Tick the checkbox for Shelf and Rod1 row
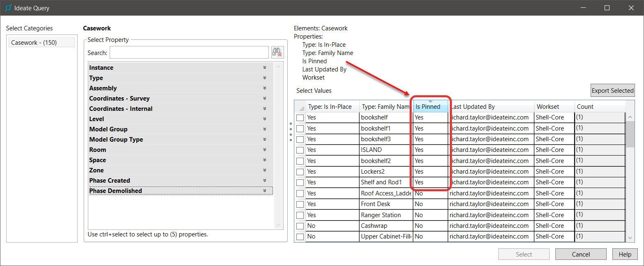The image size is (644, 266). tap(300, 182)
